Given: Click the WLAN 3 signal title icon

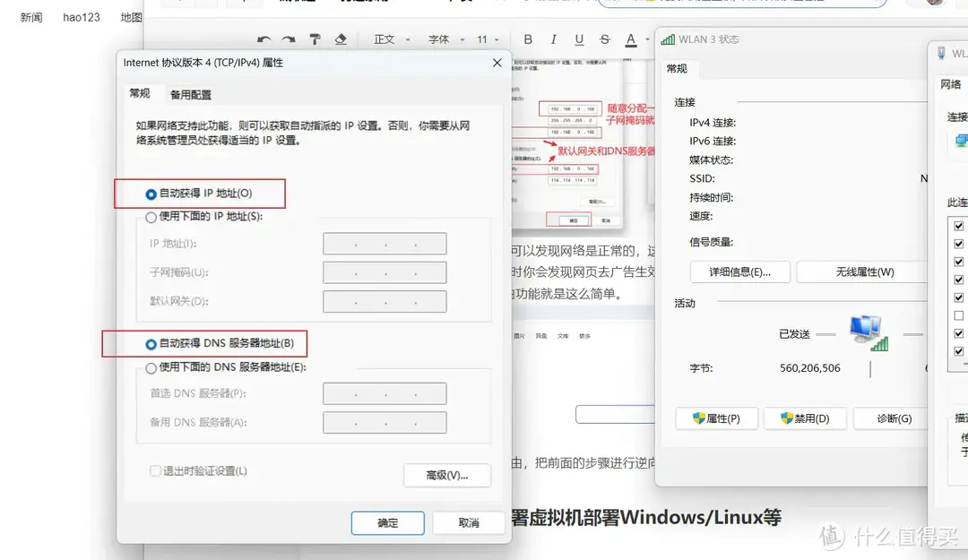Looking at the screenshot, I should coord(668,39).
